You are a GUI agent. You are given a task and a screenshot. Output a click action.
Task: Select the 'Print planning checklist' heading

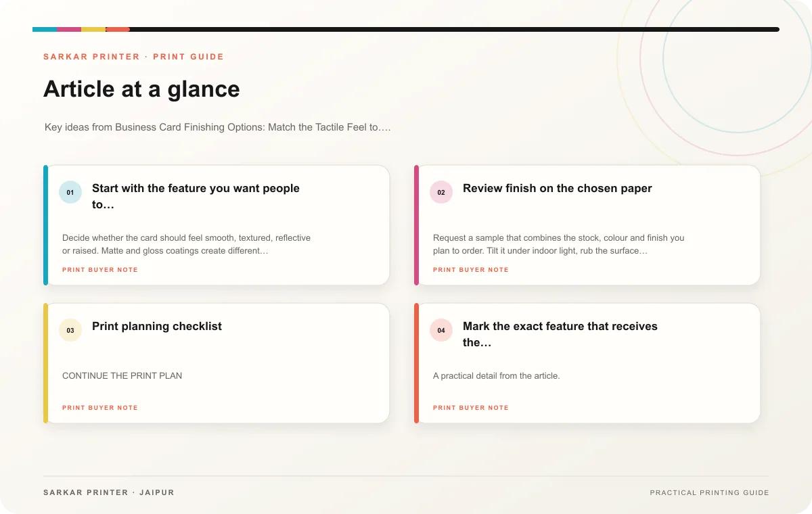click(157, 326)
